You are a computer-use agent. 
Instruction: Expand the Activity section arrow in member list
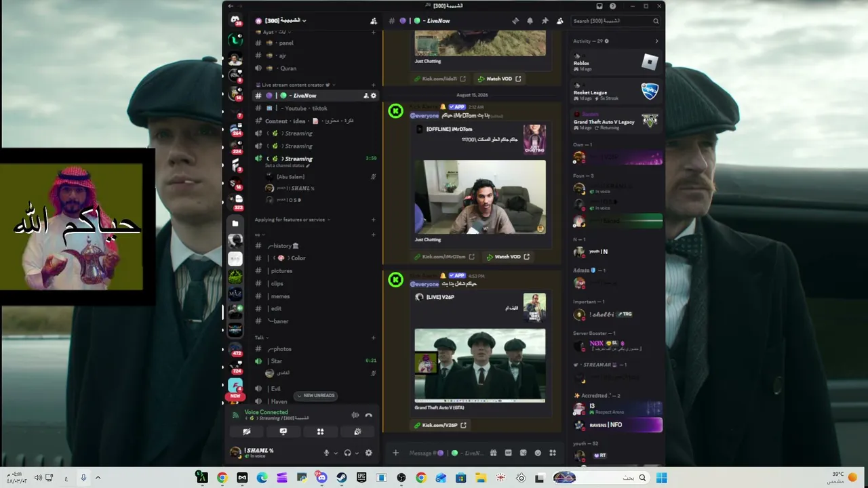coord(656,41)
